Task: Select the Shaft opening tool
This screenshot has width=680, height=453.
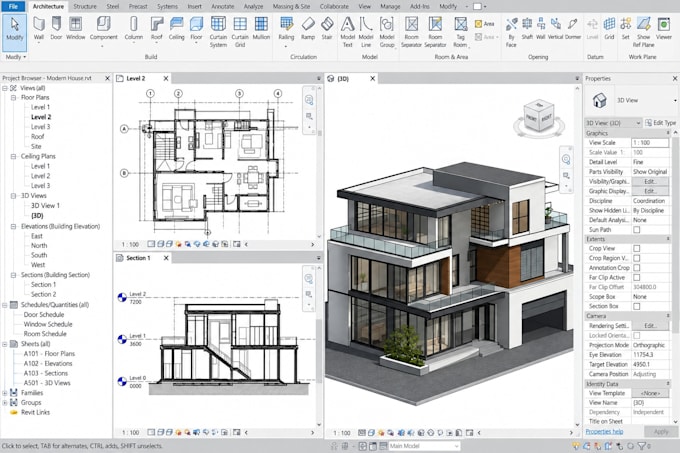Action: tap(527, 29)
